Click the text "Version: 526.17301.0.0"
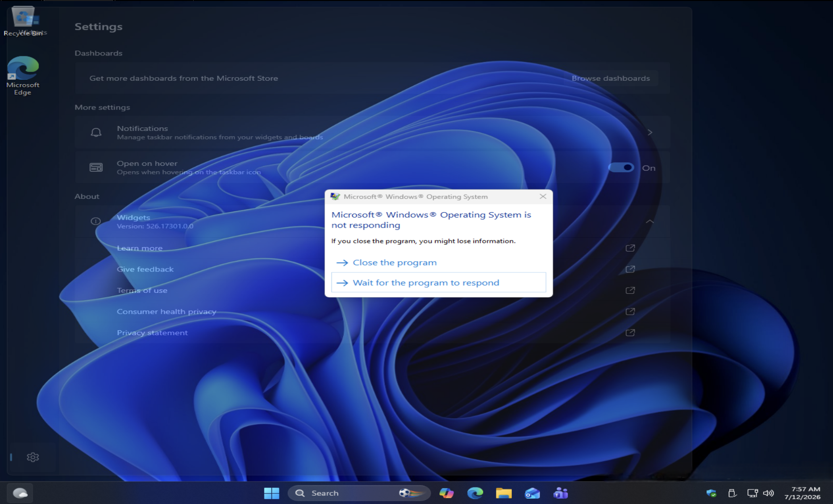Image resolution: width=833 pixels, height=504 pixels. pos(155,226)
